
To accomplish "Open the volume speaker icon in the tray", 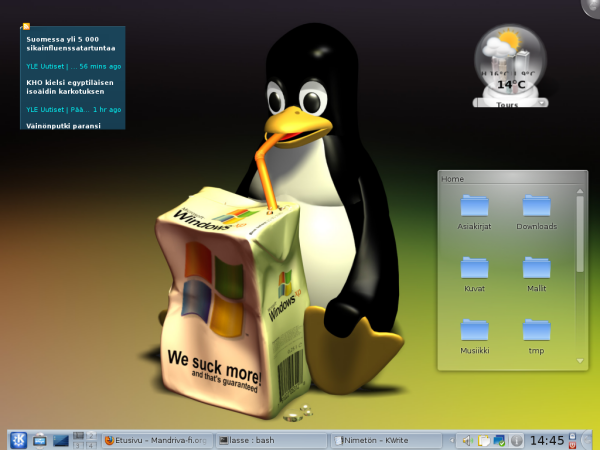I will pos(467,441).
